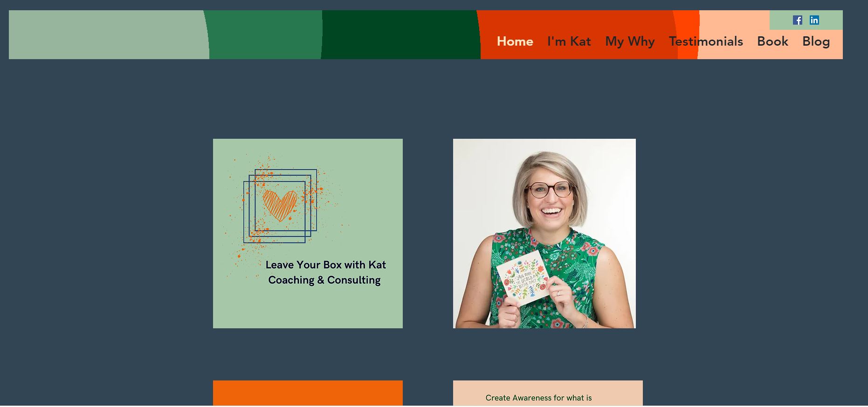Click the Create Awareness text panel
Viewport: 868px width, 407px height.
click(x=548, y=393)
